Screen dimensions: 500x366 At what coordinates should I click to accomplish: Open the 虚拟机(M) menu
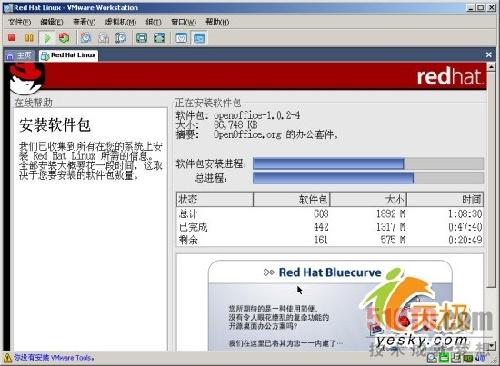coord(120,22)
